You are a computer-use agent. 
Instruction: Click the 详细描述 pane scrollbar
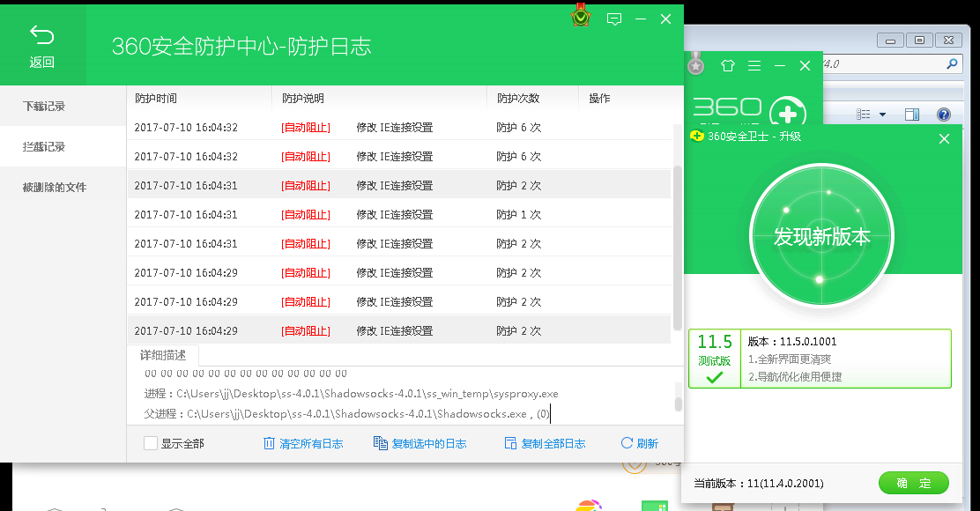pyautogui.click(x=678, y=404)
